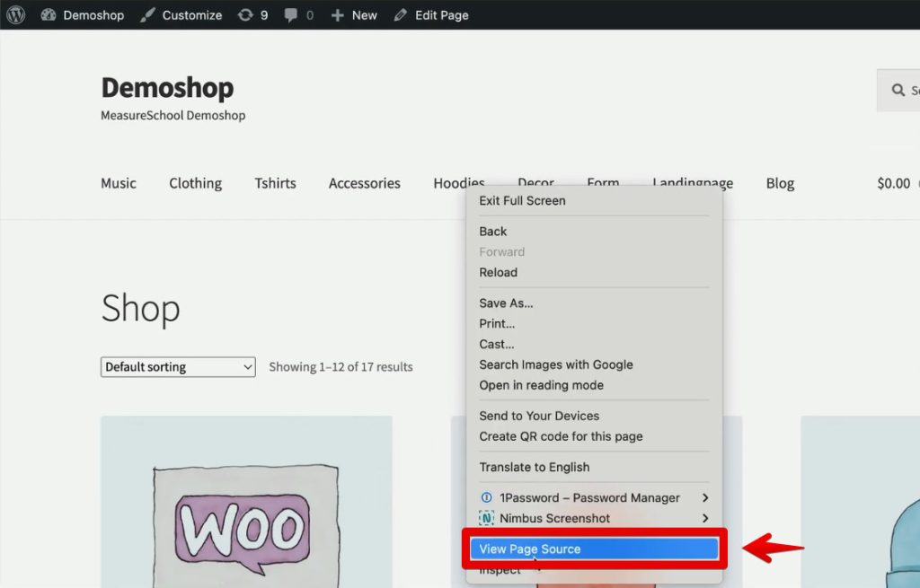
Task: Open the Default sorting dropdown
Action: pyautogui.click(x=178, y=367)
